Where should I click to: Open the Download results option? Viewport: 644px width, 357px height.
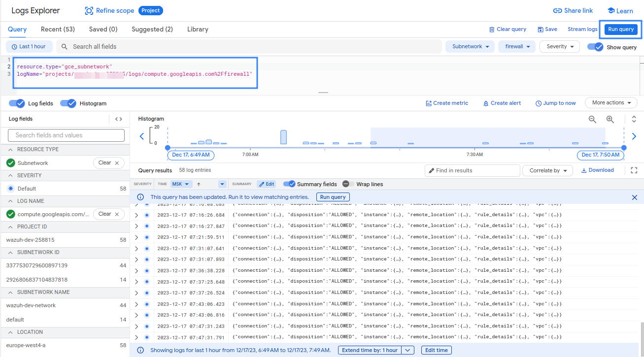click(x=598, y=170)
